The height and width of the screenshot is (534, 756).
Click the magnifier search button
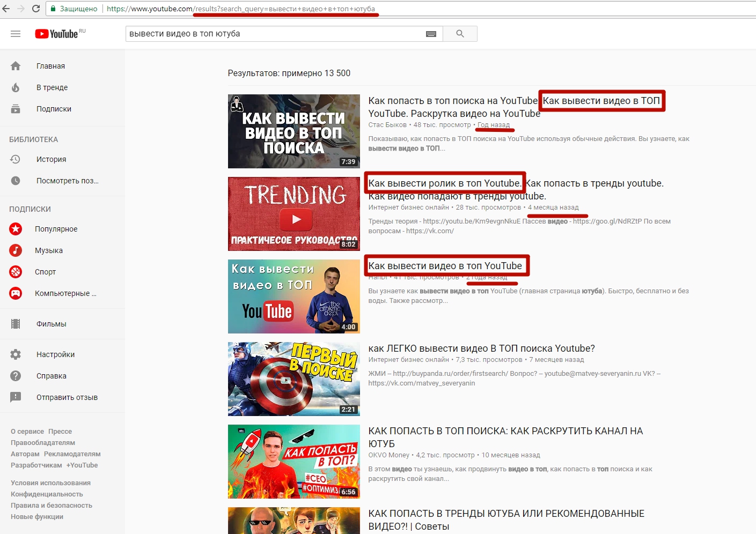[x=460, y=34]
